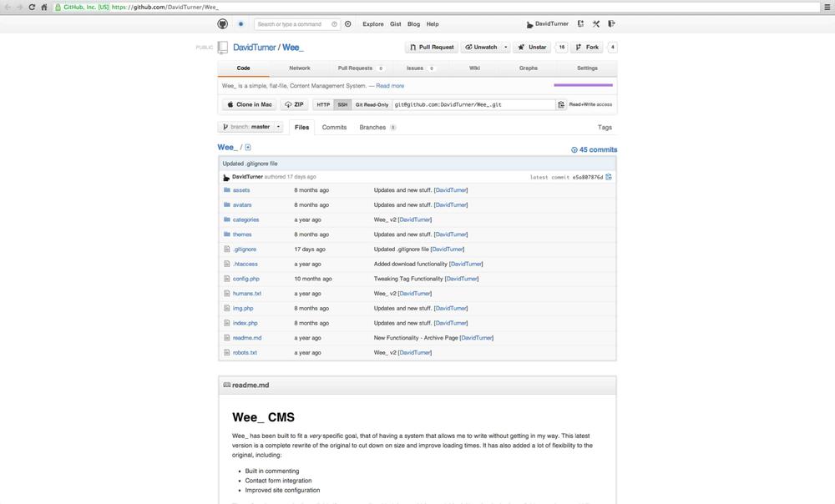Open notifications via the blue dot indicator
The width and height of the screenshot is (835, 504).
[240, 24]
